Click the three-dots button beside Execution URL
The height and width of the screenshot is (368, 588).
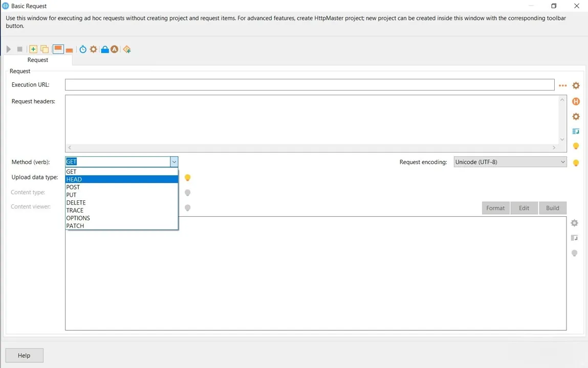click(562, 85)
